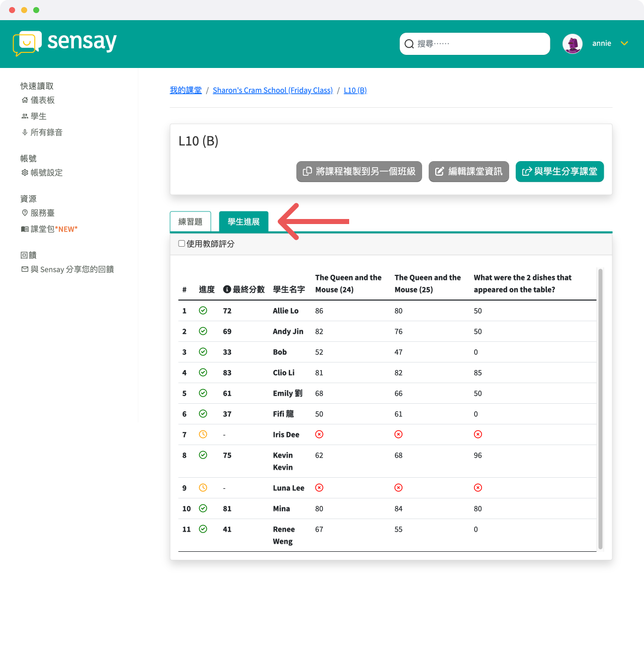644x656 pixels.
Task: Click Luna Lee's red X under dishes question
Action: (478, 488)
